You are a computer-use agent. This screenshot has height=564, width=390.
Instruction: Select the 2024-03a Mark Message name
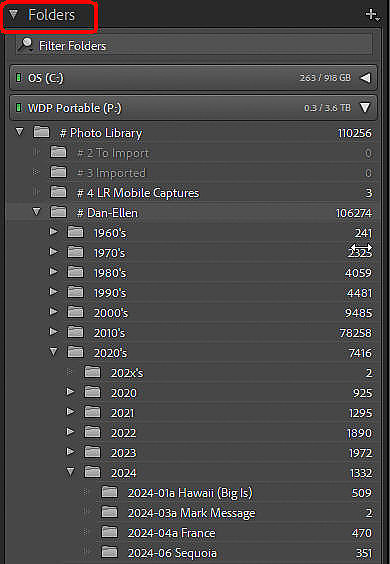192,513
